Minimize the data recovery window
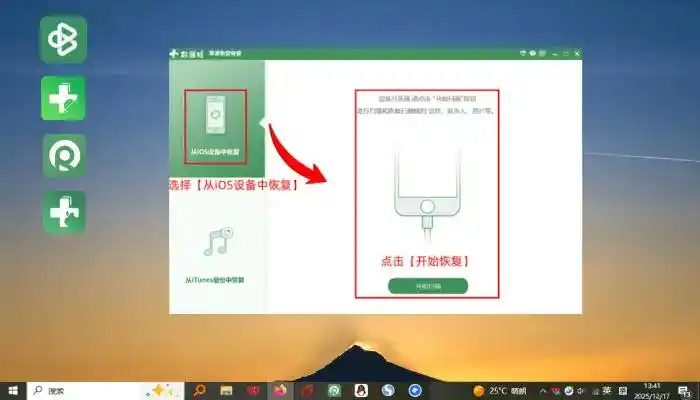This screenshot has height=400, width=700. point(555,54)
